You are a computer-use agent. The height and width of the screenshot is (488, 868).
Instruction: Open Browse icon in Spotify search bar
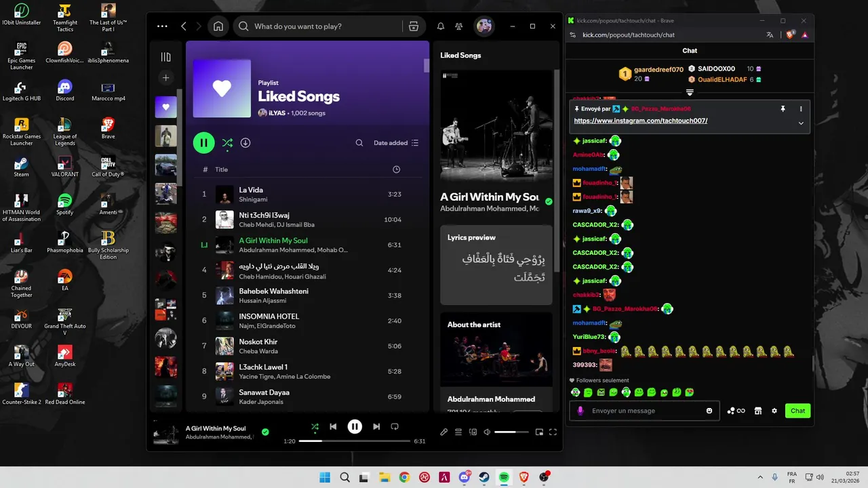click(413, 26)
